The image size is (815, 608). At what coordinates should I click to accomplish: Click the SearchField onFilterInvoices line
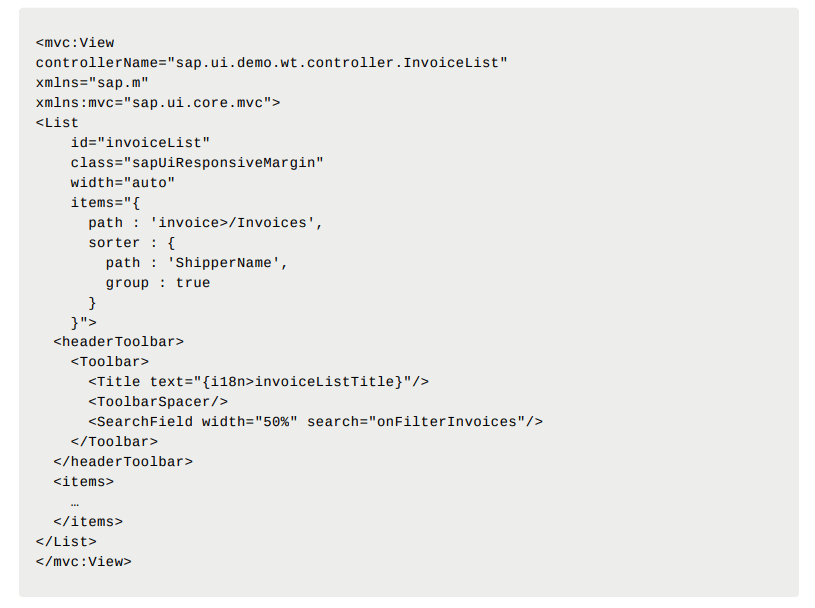click(x=315, y=422)
